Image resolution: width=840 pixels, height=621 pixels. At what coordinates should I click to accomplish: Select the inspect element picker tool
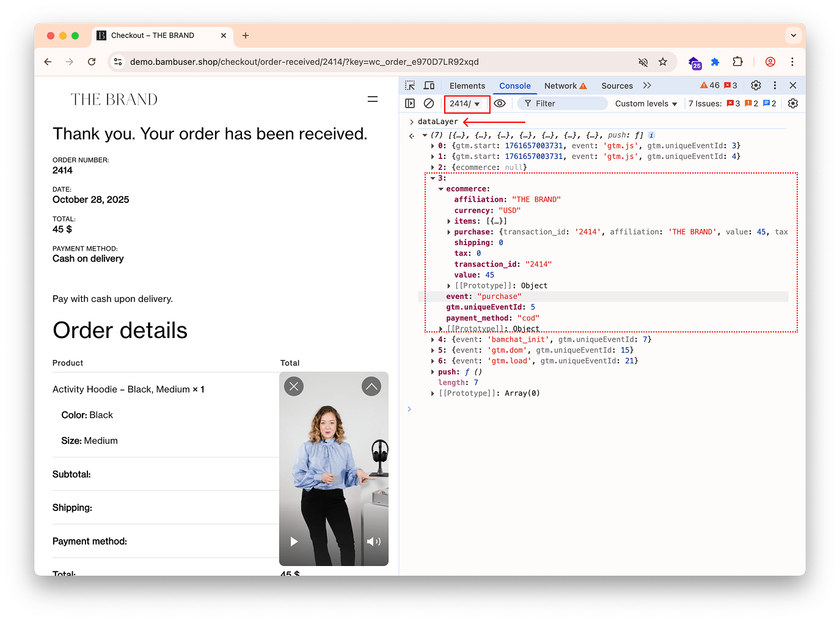409,85
